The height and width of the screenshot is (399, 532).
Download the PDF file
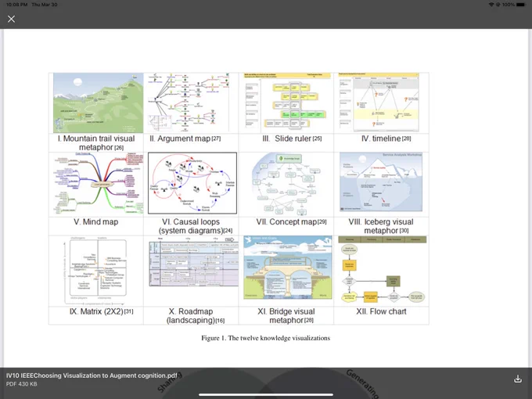tap(518, 379)
